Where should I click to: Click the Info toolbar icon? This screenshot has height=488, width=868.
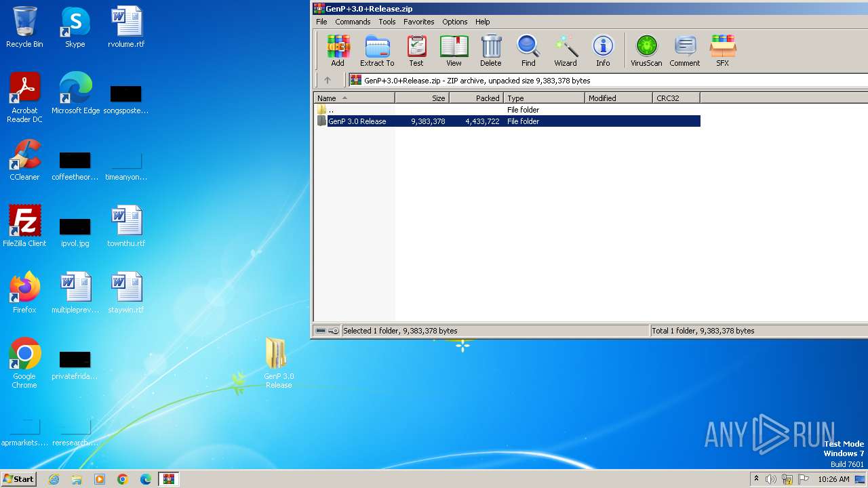[603, 51]
